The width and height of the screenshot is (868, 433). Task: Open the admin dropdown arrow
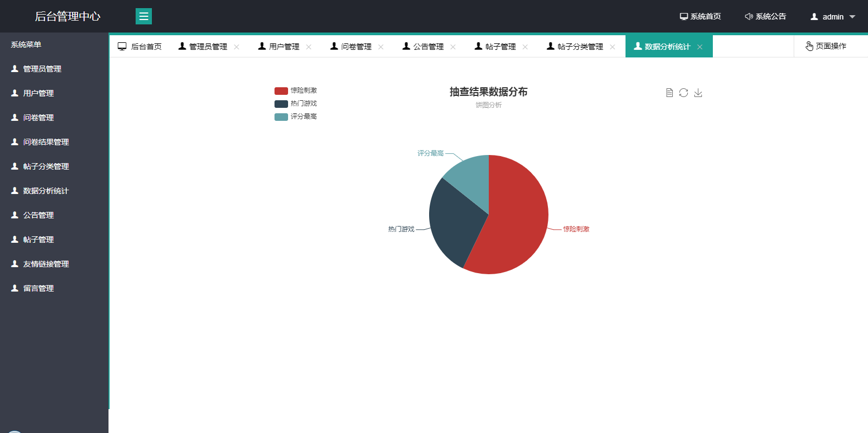pyautogui.click(x=852, y=17)
